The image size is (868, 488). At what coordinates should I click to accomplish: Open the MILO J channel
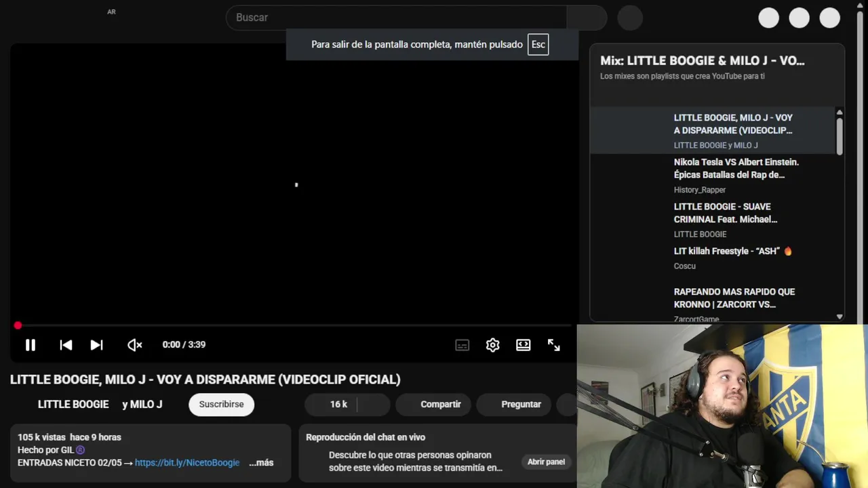tap(146, 405)
